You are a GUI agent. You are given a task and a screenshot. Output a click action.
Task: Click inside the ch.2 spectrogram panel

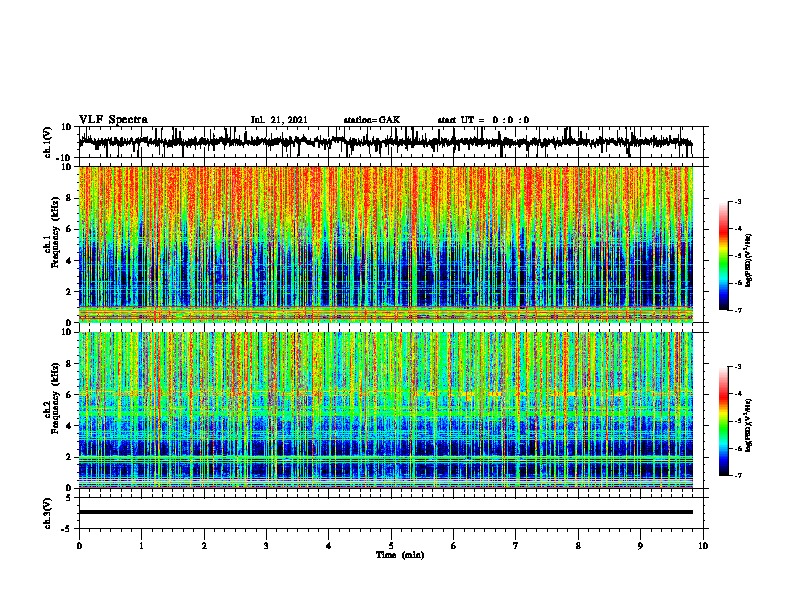pyautogui.click(x=386, y=410)
